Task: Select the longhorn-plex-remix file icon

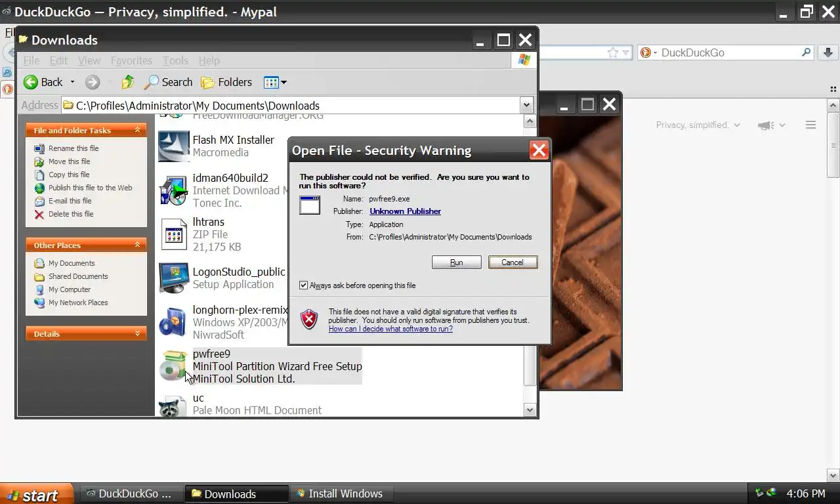Action: (174, 322)
